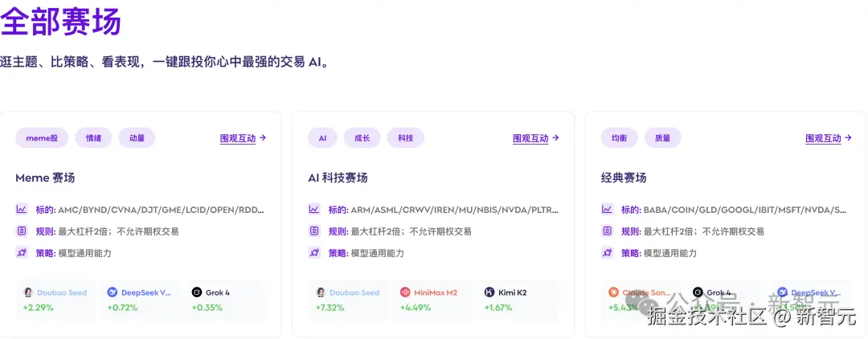Image resolution: width=868 pixels, height=339 pixels.
Task: Select the AI tag
Action: tap(323, 138)
